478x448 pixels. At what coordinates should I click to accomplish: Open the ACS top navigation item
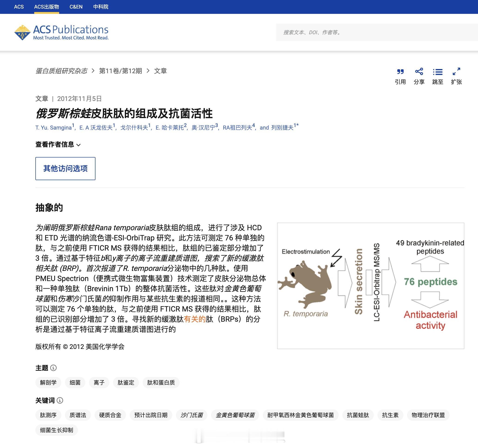tap(19, 7)
